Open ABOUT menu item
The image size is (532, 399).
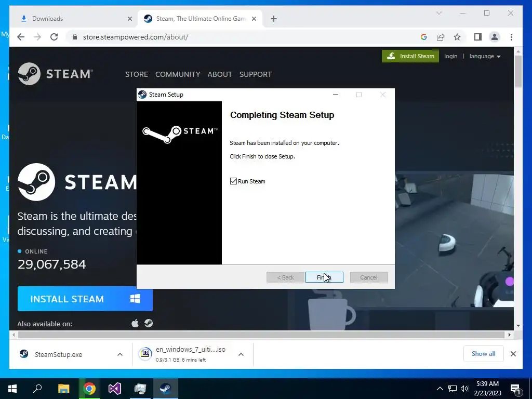tap(220, 74)
